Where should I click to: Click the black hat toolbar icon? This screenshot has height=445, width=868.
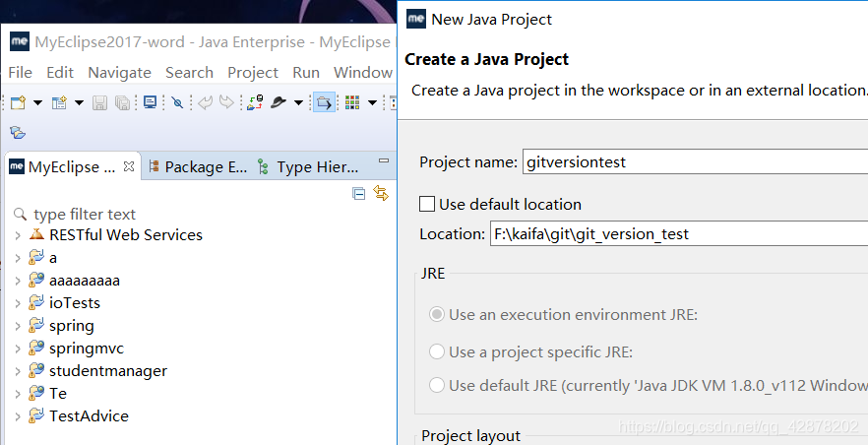[x=279, y=102]
